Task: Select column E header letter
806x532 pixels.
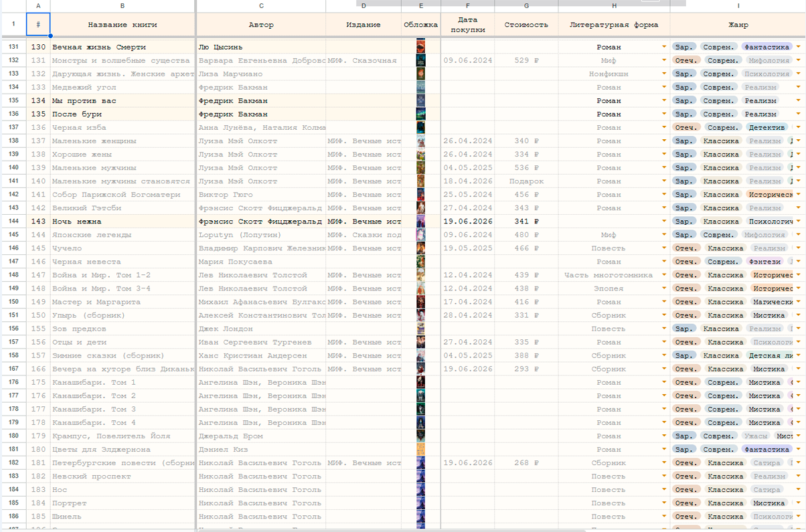Action: click(x=421, y=5)
